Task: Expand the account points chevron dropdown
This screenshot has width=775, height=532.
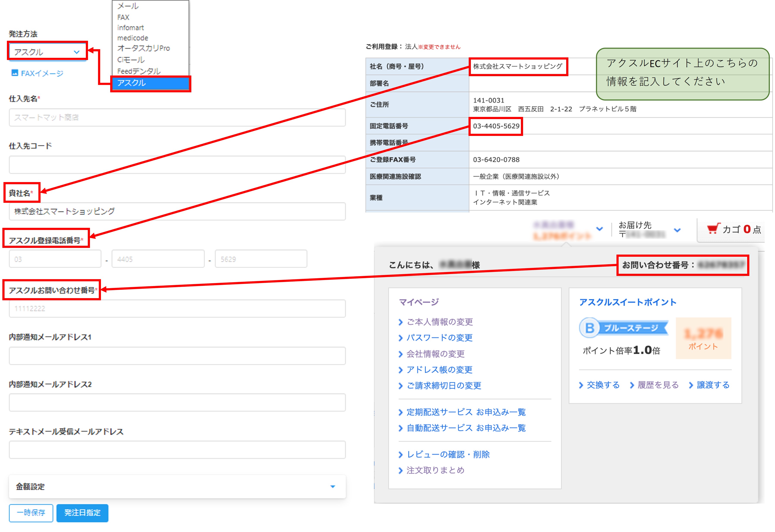Action: pos(599,229)
